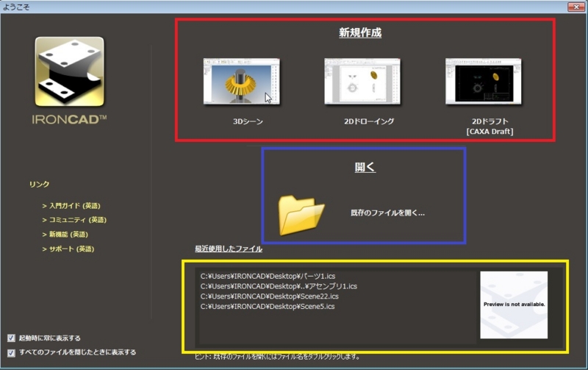Click the 2Dドローイング label
Image resolution: width=588 pixels, height=370 pixels.
click(x=369, y=121)
